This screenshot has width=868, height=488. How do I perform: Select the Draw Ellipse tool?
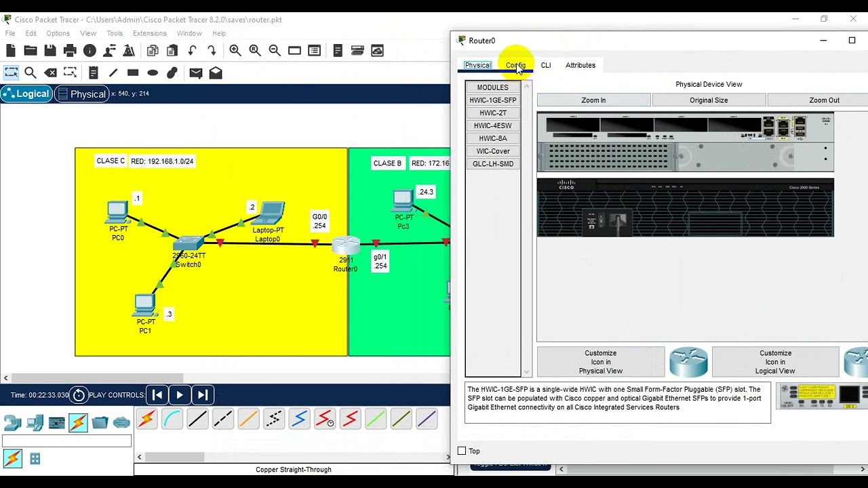153,73
